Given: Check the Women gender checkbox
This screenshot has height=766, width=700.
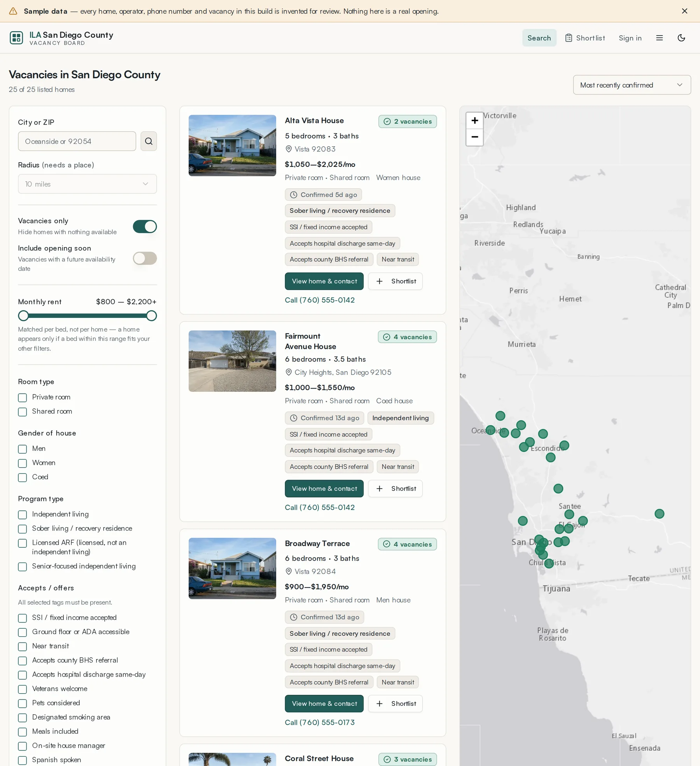Looking at the screenshot, I should 23,463.
